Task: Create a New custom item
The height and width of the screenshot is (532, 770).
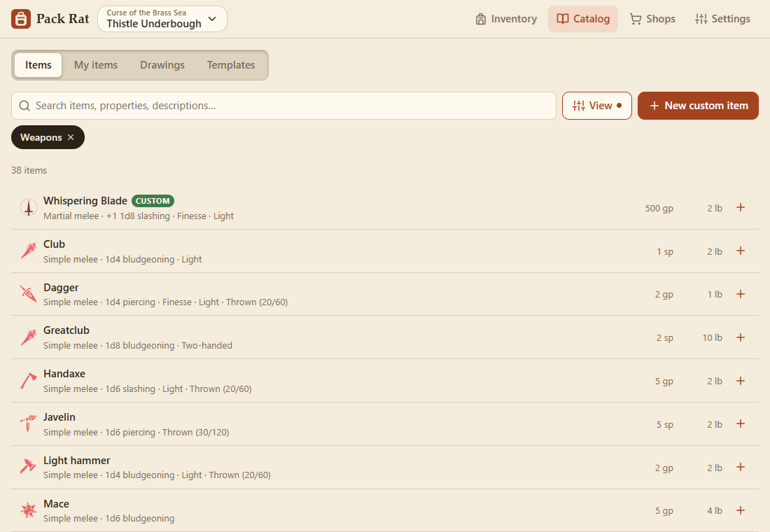Action: pyautogui.click(x=698, y=106)
